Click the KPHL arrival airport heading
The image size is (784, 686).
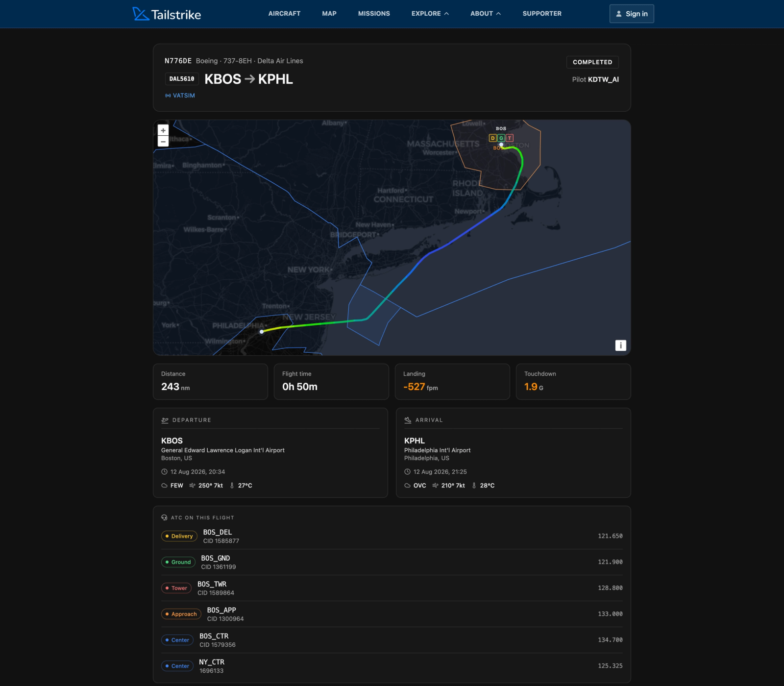point(415,441)
